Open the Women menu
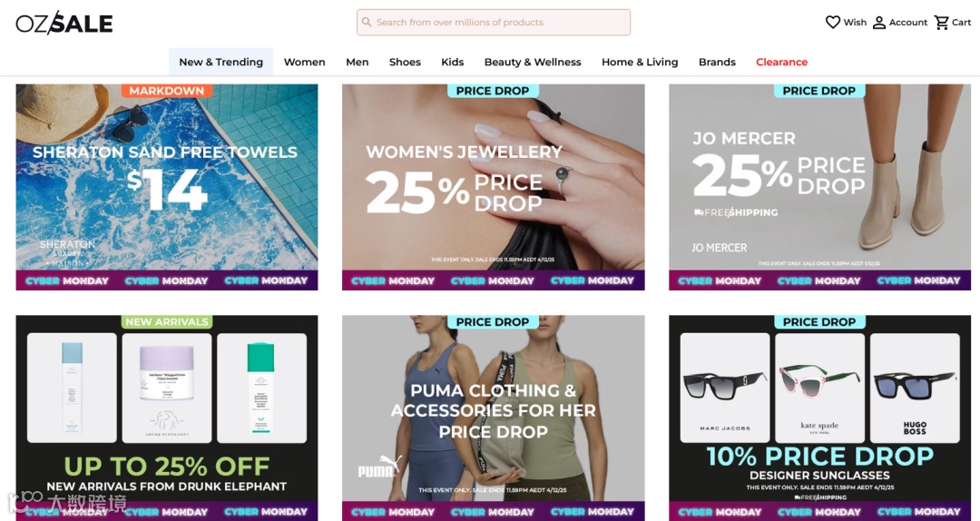The image size is (980, 521). point(304,62)
